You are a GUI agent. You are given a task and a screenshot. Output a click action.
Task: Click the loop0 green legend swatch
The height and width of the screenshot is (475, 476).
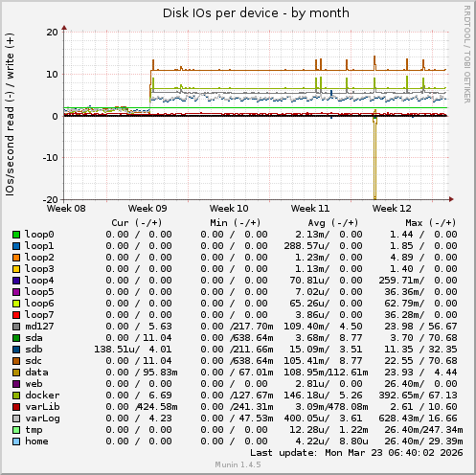(x=16, y=235)
